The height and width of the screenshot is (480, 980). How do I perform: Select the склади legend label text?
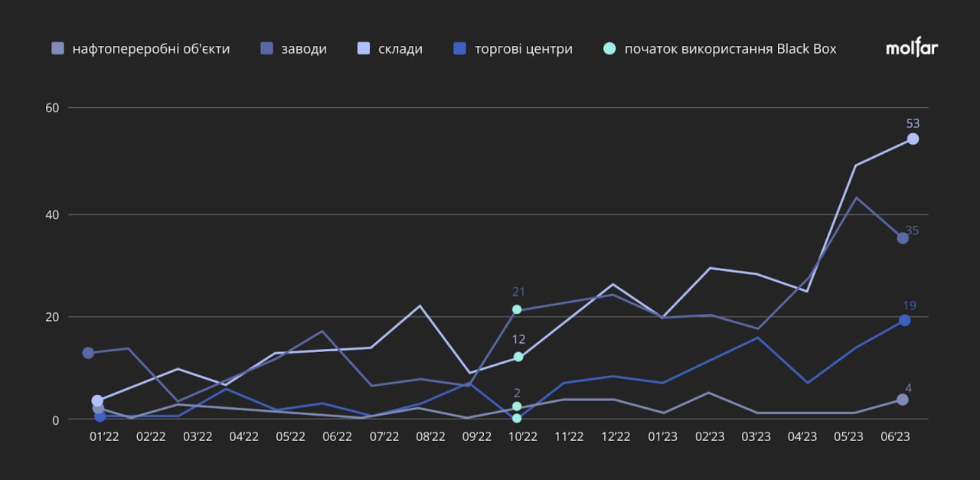[x=400, y=49]
